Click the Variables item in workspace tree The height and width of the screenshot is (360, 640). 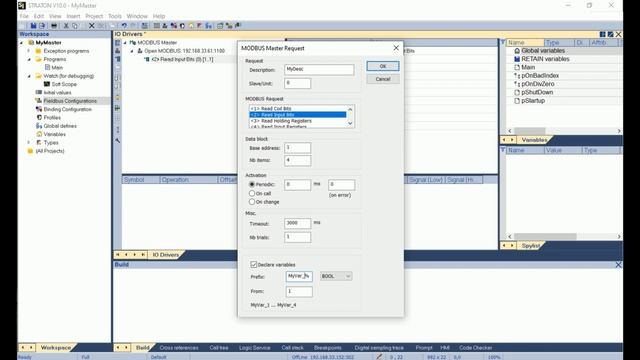54,134
